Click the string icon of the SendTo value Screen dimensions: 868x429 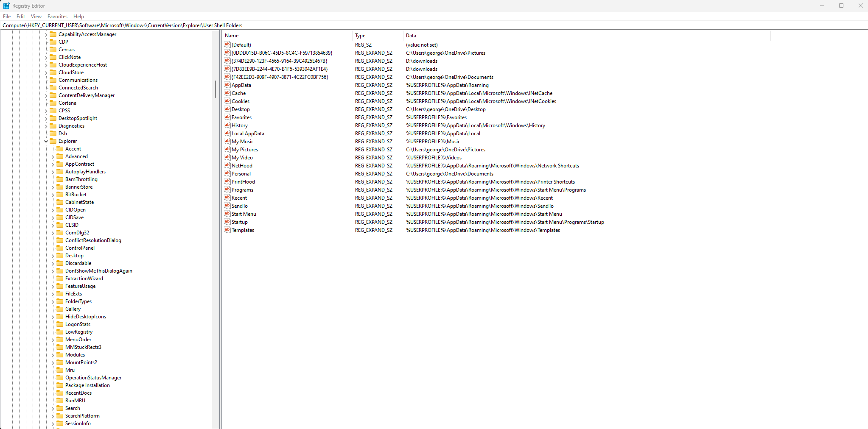(x=227, y=206)
